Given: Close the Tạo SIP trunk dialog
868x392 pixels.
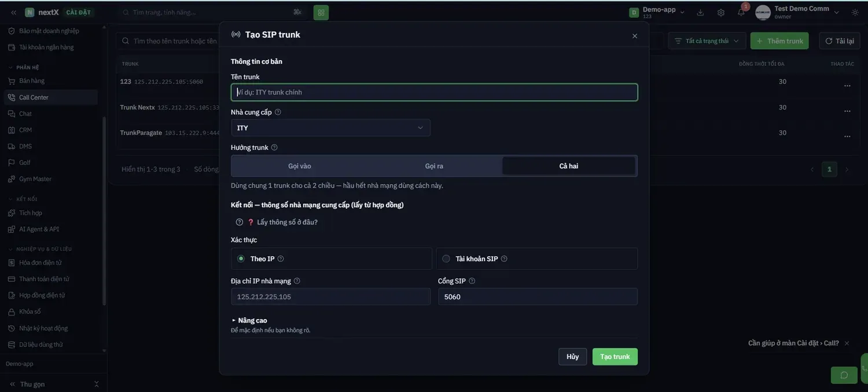Looking at the screenshot, I should pos(635,36).
